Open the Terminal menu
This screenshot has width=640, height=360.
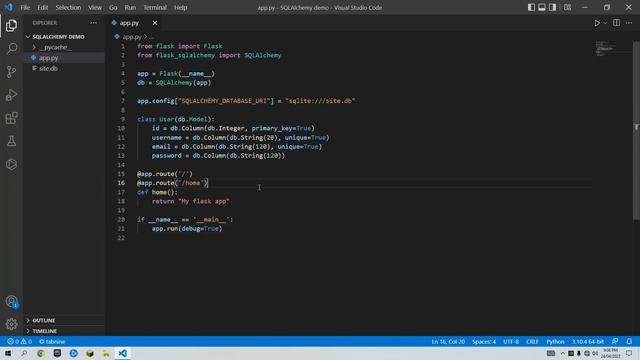(x=155, y=7)
